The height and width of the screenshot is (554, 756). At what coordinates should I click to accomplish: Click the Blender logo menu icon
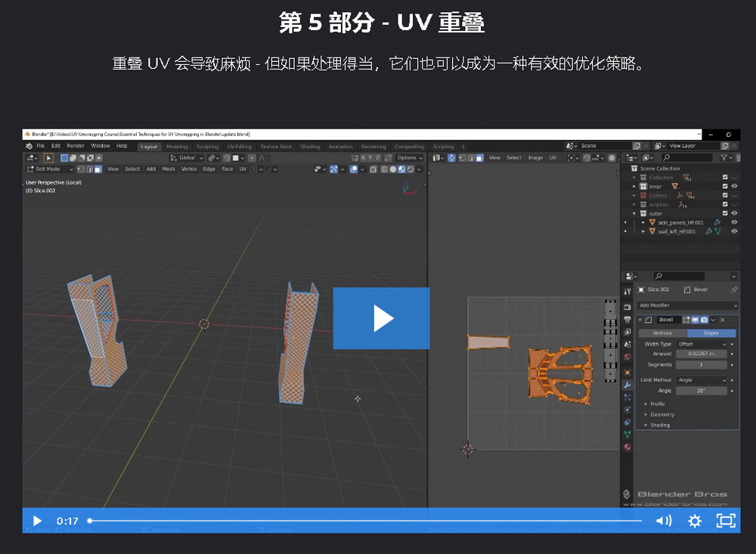tap(29, 146)
